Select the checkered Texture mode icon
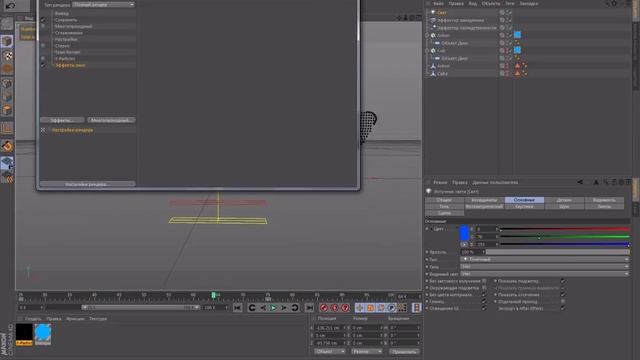Image resolution: width=640 pixels, height=360 pixels. [7, 56]
